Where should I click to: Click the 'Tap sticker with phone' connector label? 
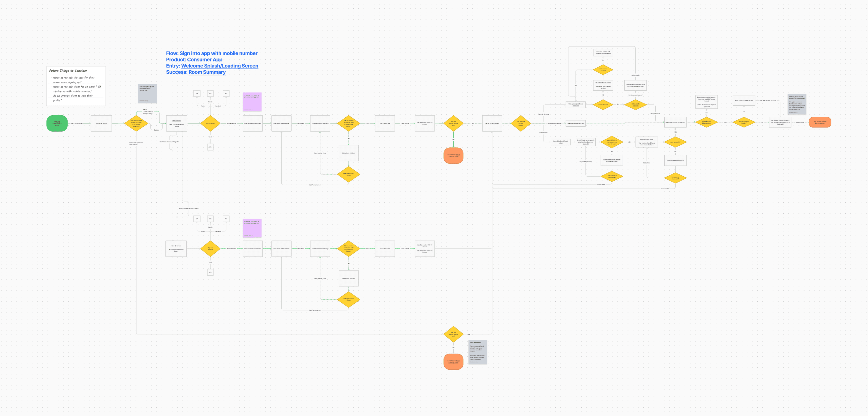[554, 123]
